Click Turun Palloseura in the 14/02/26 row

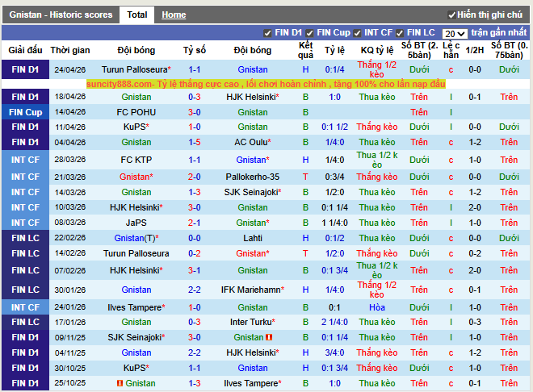tap(136, 253)
